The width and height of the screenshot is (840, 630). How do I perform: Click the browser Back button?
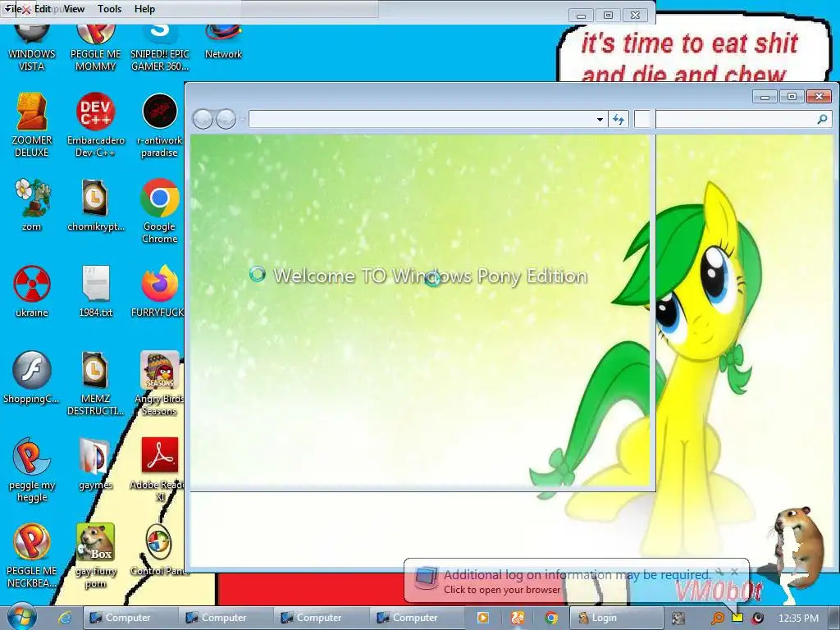(x=203, y=119)
